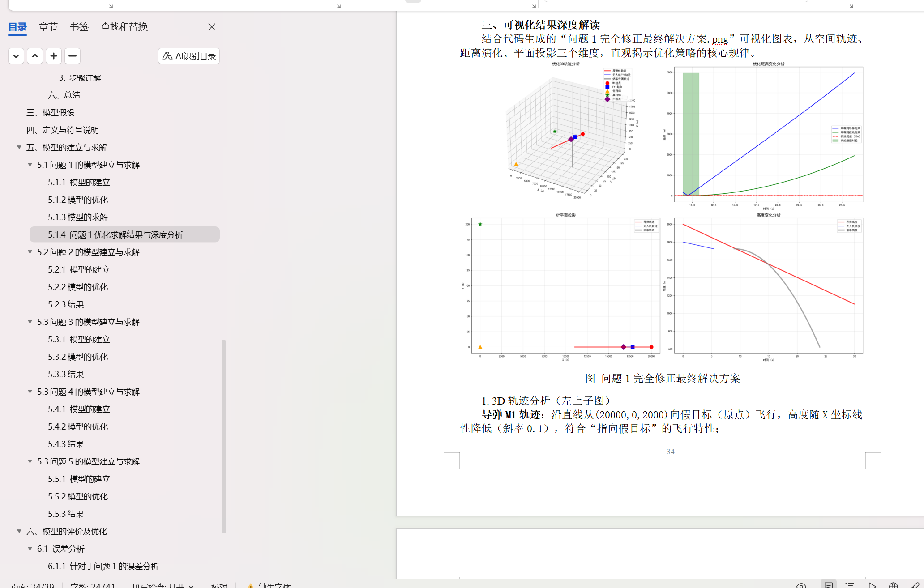Viewport: 924px width, 588px height.
Task: Switch to outline view icon
Action: 850,585
